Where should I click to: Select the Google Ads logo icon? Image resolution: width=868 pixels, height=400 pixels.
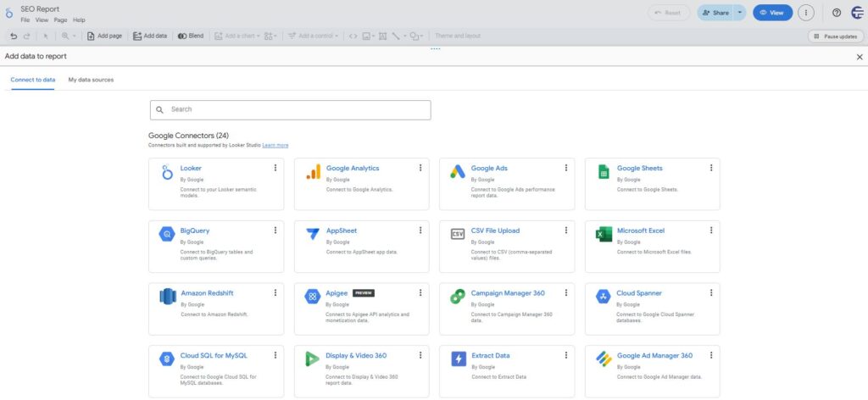point(457,172)
